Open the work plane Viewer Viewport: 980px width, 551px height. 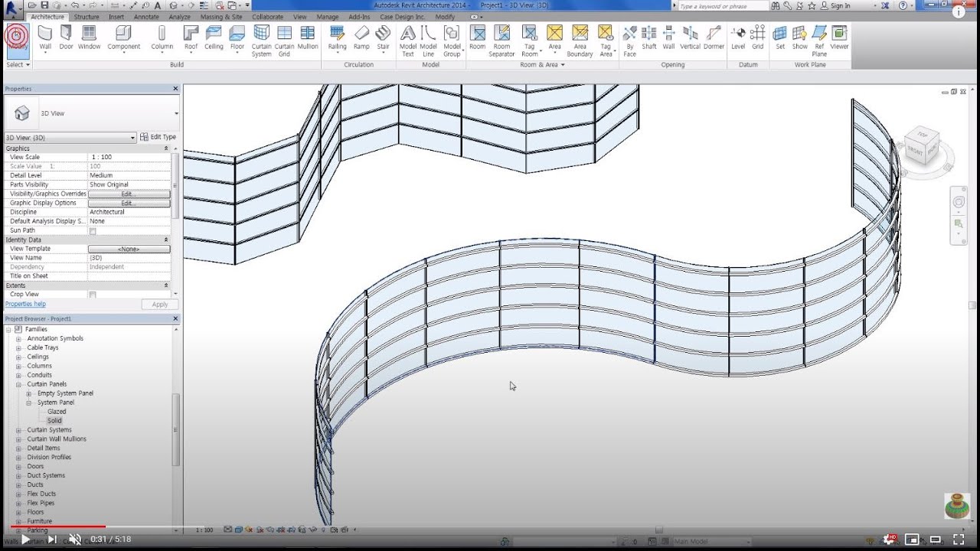tap(839, 37)
